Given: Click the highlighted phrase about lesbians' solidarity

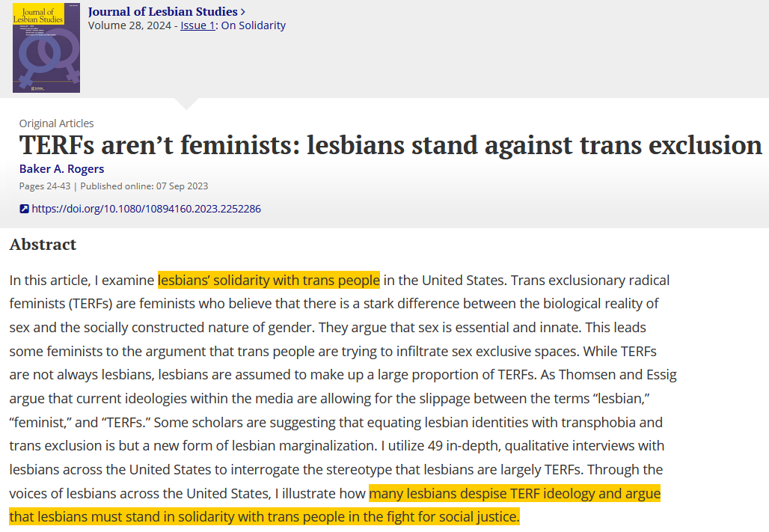Looking at the screenshot, I should (269, 281).
